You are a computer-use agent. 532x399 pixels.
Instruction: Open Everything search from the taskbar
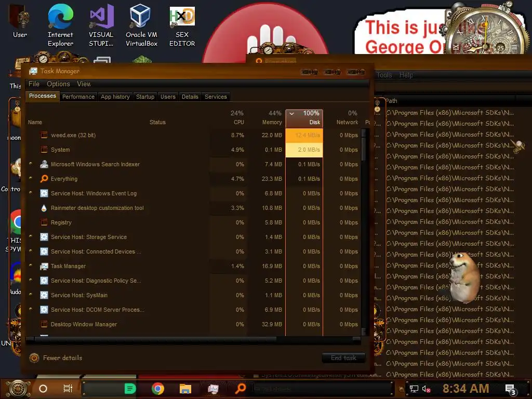click(240, 388)
